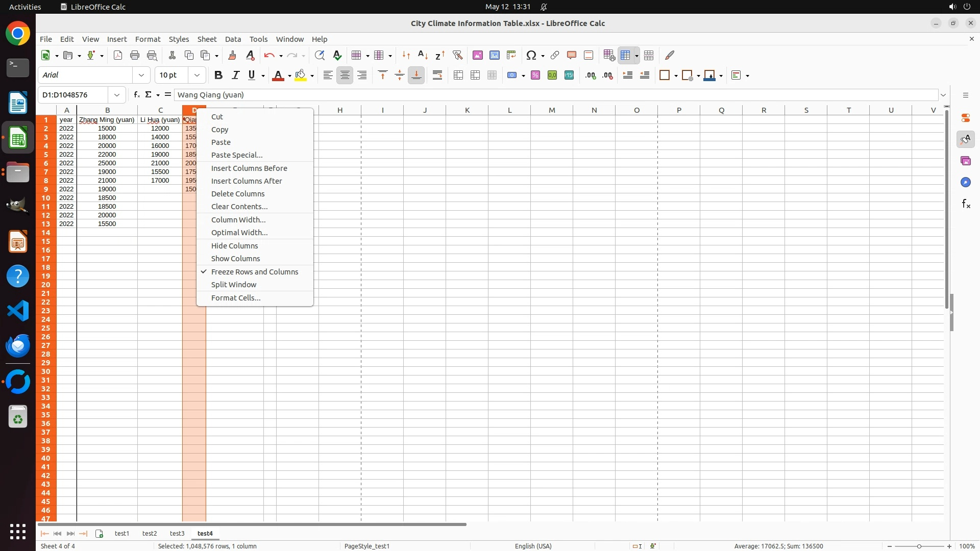Click the Insert Chart icon

(495, 55)
